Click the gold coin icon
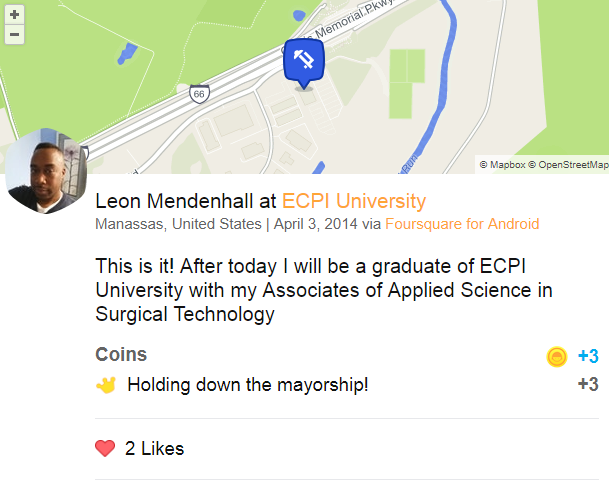The image size is (609, 482). coord(557,357)
